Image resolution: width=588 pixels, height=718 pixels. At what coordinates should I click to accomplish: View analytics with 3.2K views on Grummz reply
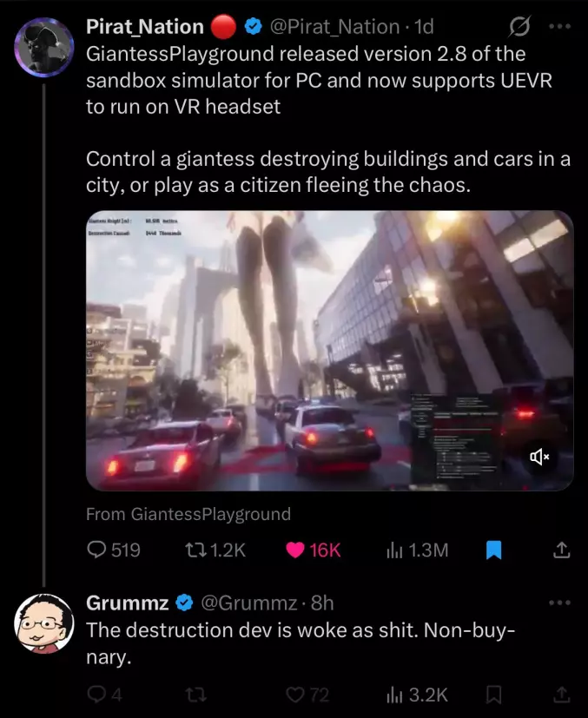coord(417,695)
